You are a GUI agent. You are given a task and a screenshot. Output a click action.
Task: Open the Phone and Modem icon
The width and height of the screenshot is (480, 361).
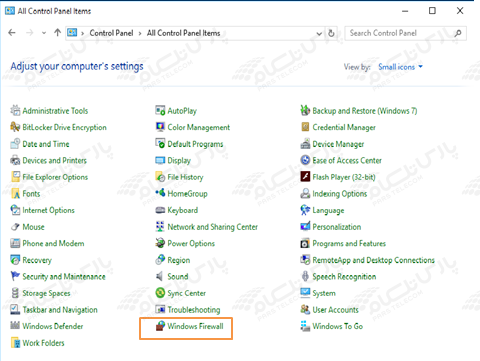coord(15,243)
